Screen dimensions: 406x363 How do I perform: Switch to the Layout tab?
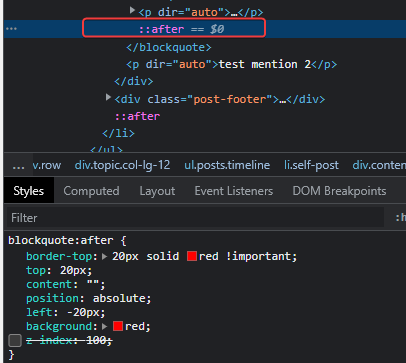point(157,191)
